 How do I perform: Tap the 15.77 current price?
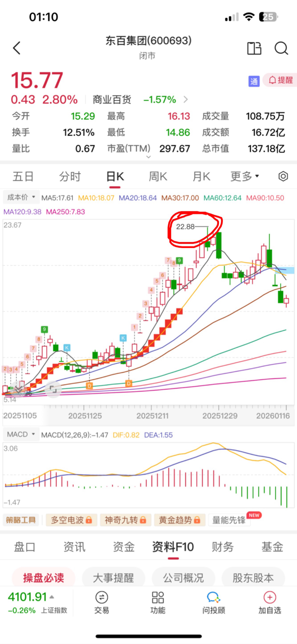(x=37, y=80)
